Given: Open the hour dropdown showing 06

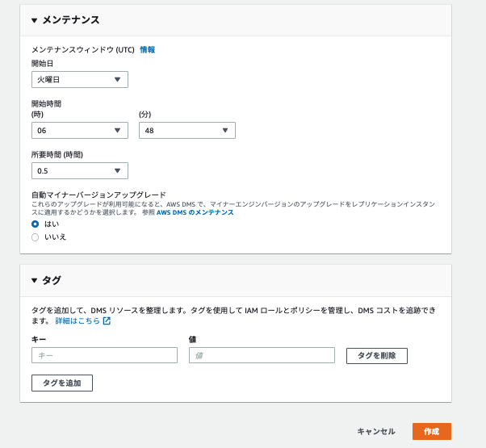Looking at the screenshot, I should tap(80, 131).
